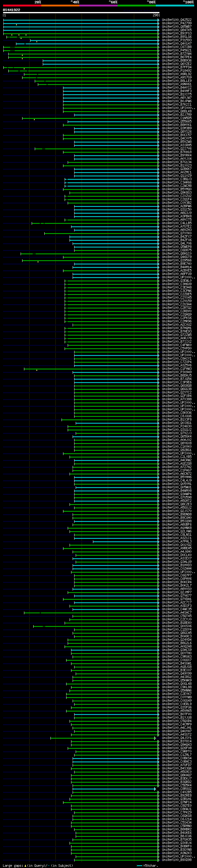The width and height of the screenshot is (197, 868).
Task: Select the AV441922 query label
Action: pyautogui.click(x=11, y=10)
